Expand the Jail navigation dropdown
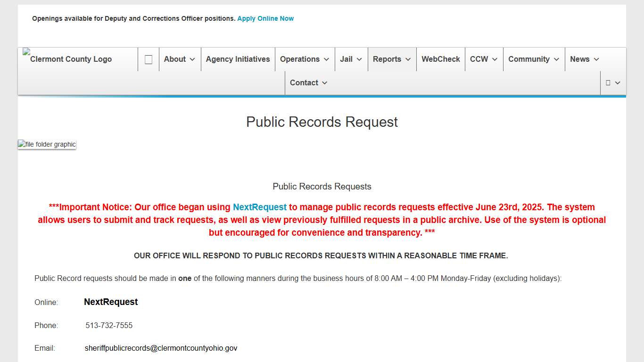Image resolution: width=644 pixels, height=362 pixels. pyautogui.click(x=351, y=59)
